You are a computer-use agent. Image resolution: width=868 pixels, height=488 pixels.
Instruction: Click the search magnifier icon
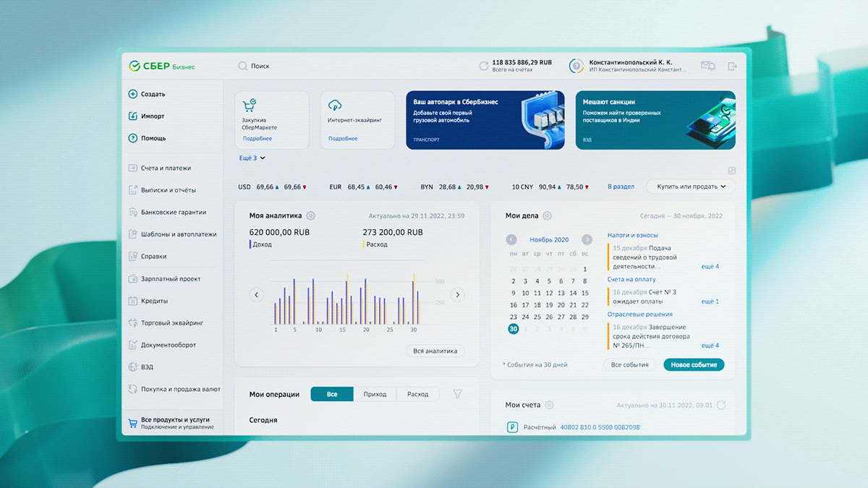pos(242,66)
